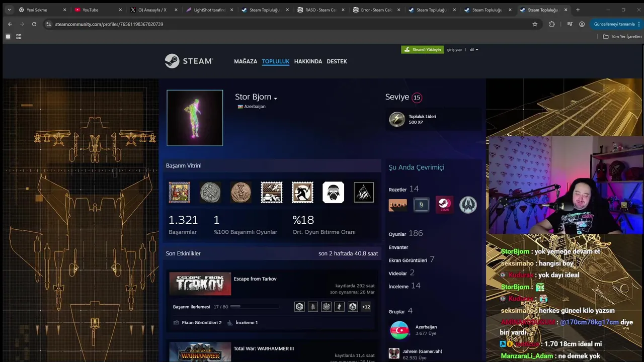Select the silver crossed coin achievement
This screenshot has width=644, height=362.
[210, 192]
